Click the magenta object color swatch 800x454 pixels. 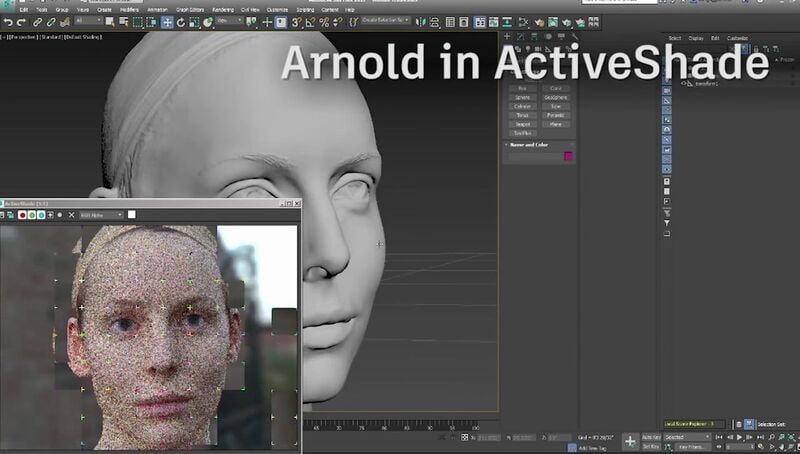point(569,156)
